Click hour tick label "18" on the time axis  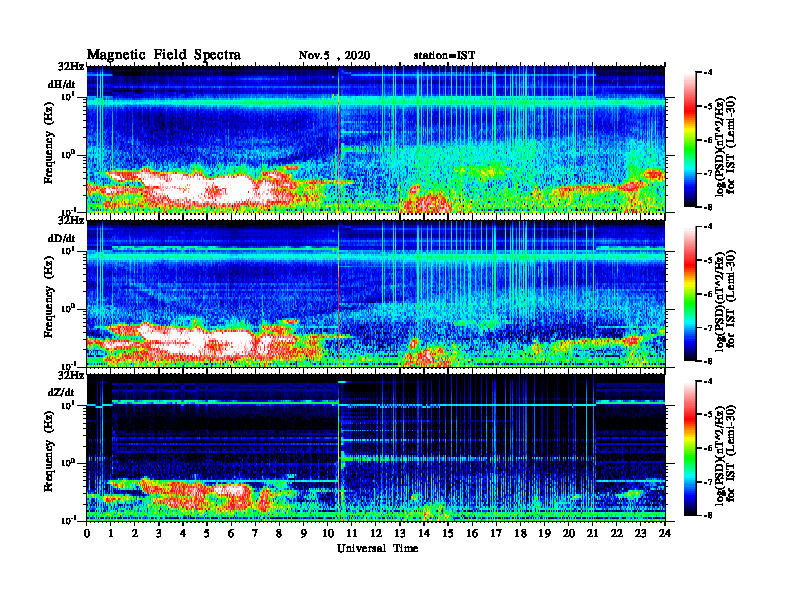point(520,533)
